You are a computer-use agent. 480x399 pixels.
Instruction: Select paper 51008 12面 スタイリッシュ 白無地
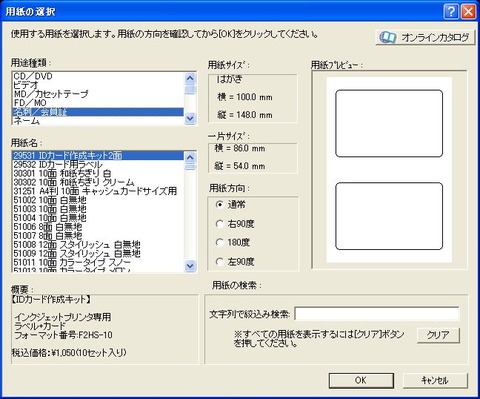pos(98,244)
